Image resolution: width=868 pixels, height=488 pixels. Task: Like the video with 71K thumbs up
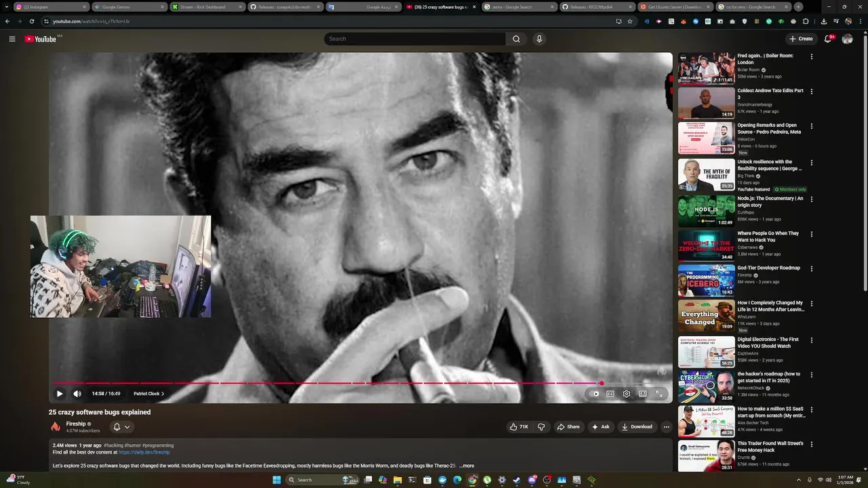tap(519, 427)
